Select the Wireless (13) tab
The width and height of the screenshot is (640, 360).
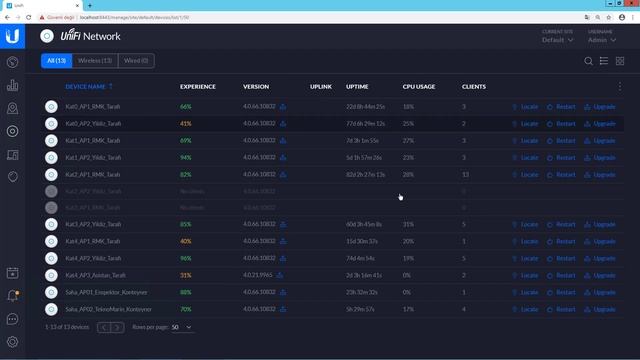pos(95,61)
